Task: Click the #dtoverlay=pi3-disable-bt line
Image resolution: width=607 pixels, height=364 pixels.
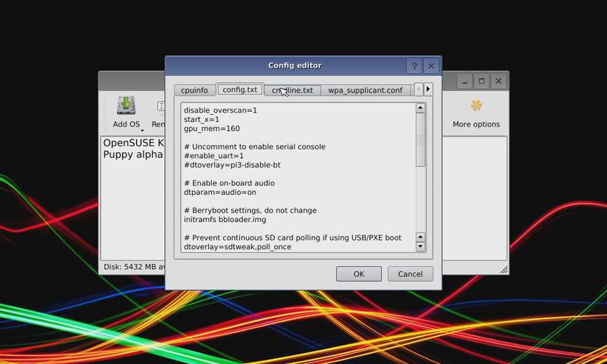Action: point(232,165)
